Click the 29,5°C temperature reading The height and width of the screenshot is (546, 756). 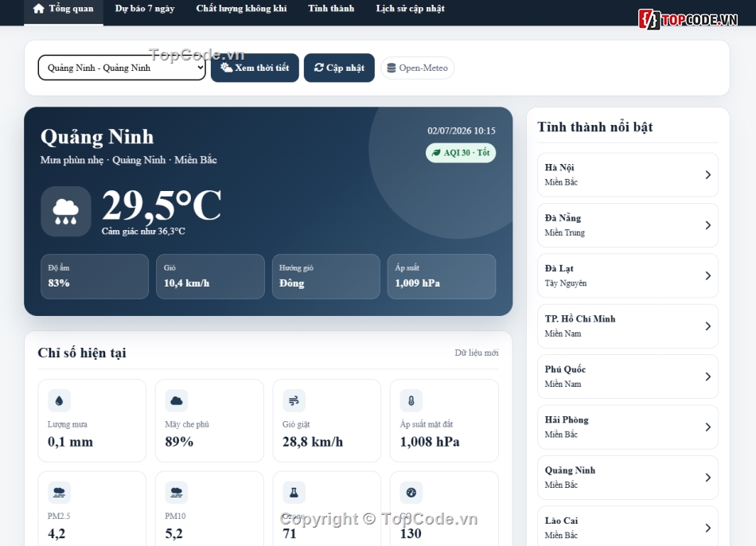162,205
